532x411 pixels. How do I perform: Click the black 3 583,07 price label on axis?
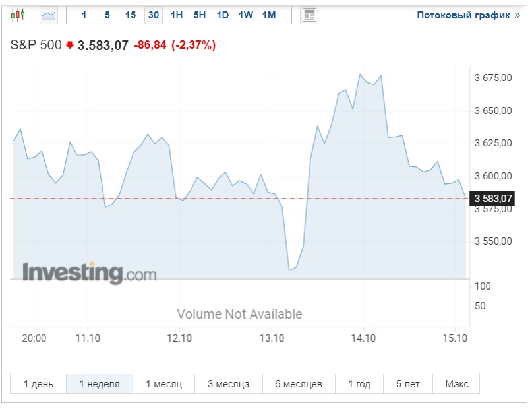(492, 199)
